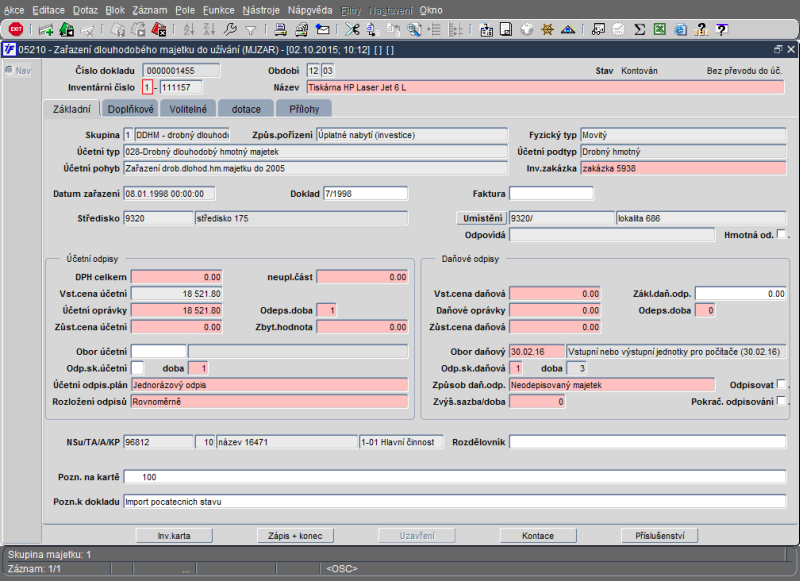
Task: Click the Sigma sum icon in toolbar
Action: pyautogui.click(x=640, y=29)
